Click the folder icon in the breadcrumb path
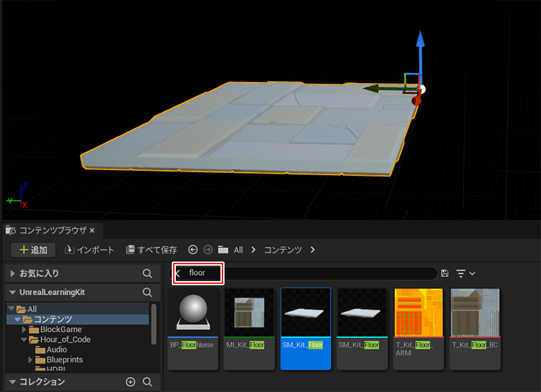Viewport: 541px width, 392px height. coord(223,250)
